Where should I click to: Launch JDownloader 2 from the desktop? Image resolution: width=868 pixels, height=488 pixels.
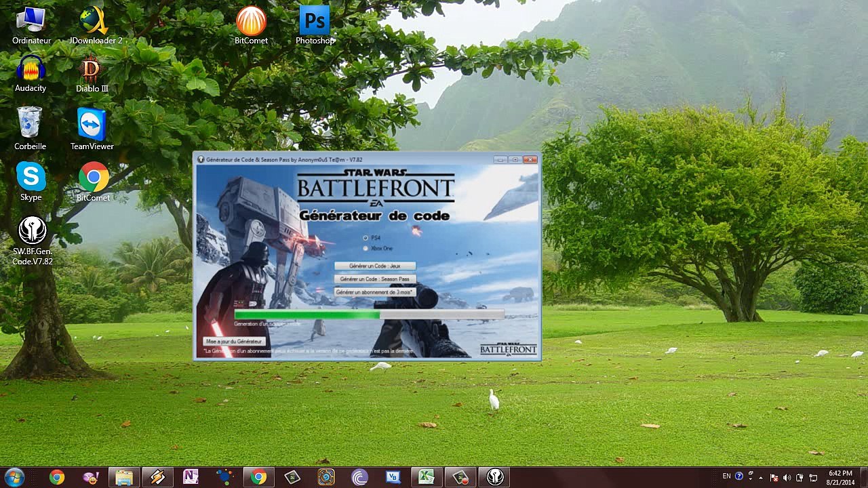pos(95,26)
